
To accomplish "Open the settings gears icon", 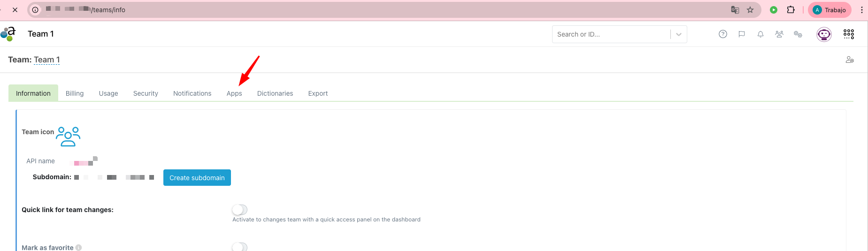I will click(798, 34).
